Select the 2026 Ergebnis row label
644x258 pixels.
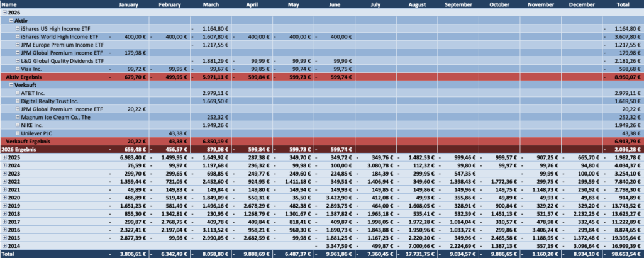pyautogui.click(x=18, y=149)
